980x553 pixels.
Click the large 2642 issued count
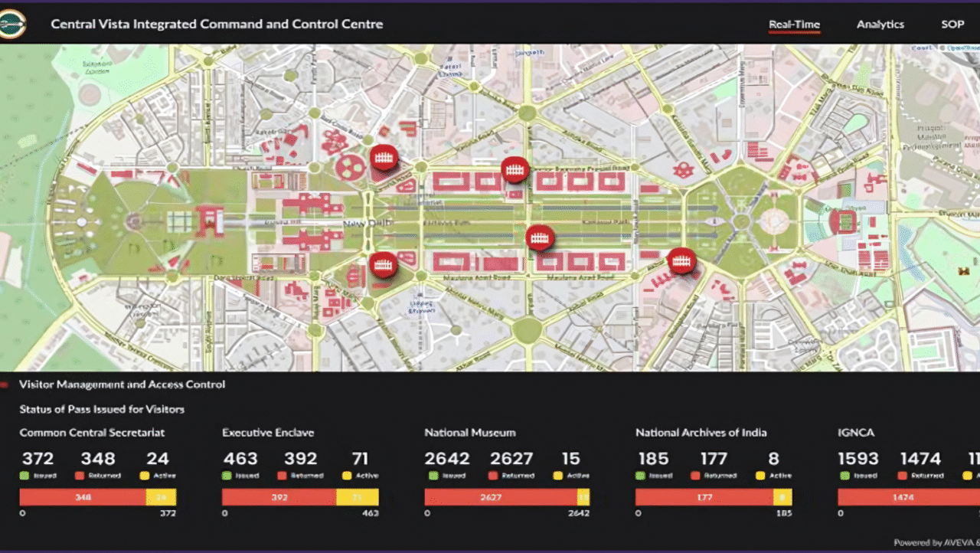(448, 459)
